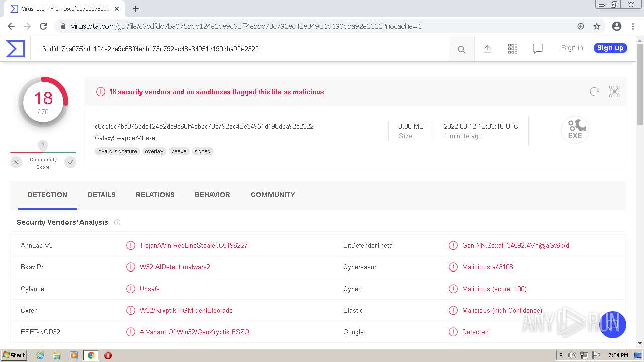Open the Chrome profile icon
The width and height of the screenshot is (644, 362).
tap(617, 26)
